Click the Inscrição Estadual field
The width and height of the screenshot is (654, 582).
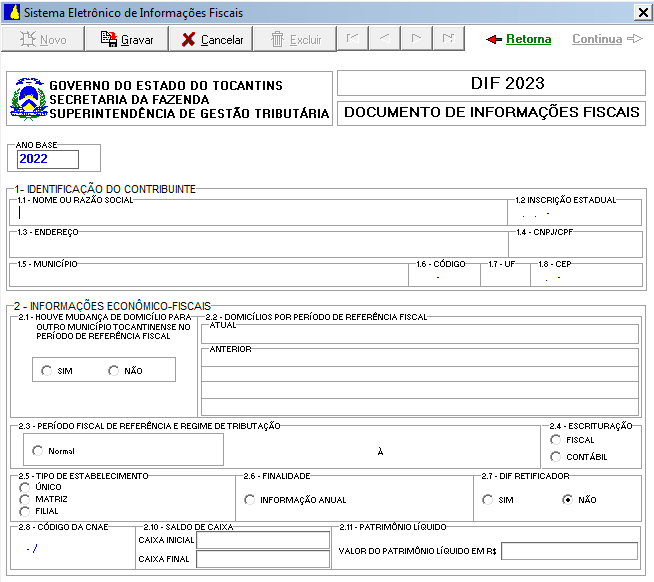click(574, 214)
